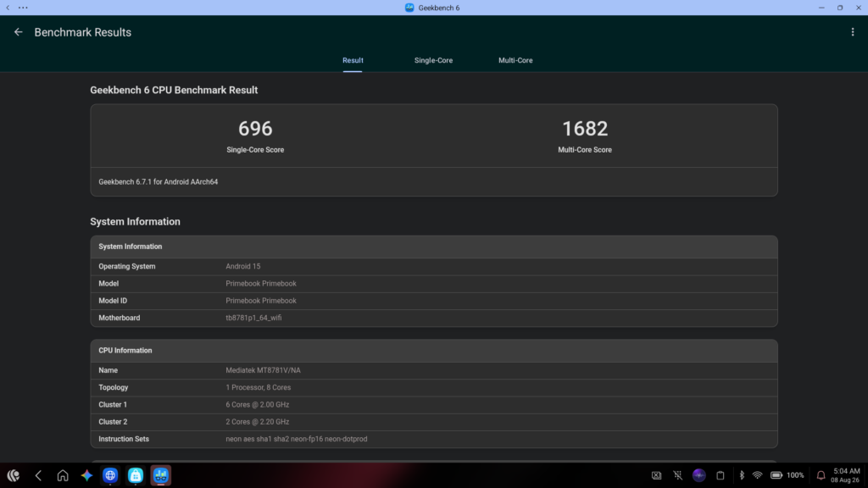Go back using Benchmark Results arrow
Image resolution: width=868 pixels, height=488 pixels.
19,32
